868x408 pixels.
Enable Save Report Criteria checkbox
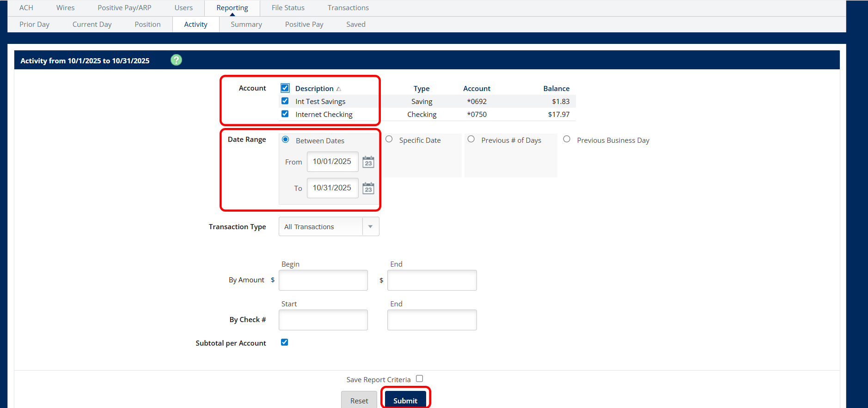pyautogui.click(x=419, y=379)
